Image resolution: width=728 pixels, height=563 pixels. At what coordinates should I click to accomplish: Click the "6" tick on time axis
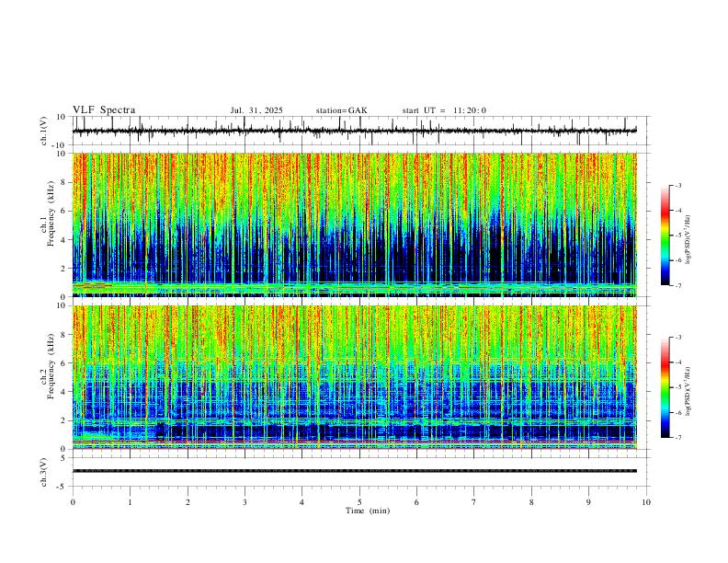416,502
